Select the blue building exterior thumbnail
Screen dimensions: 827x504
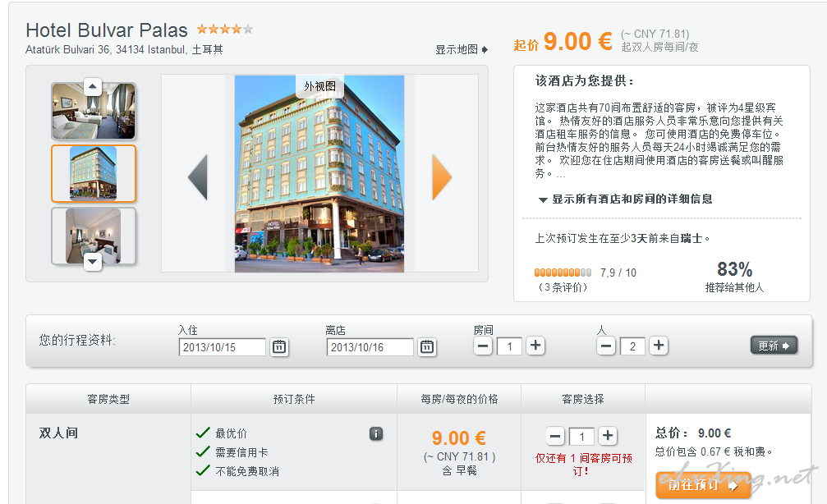[x=94, y=173]
